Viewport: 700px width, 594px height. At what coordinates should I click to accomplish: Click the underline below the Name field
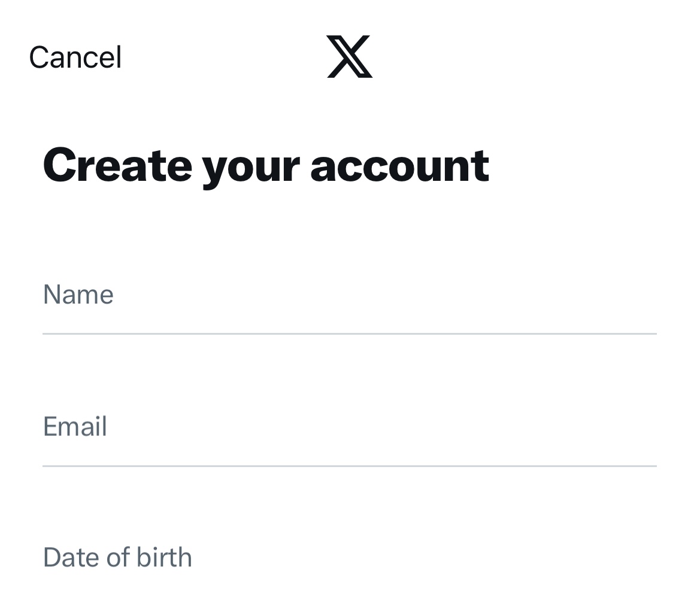click(x=350, y=334)
